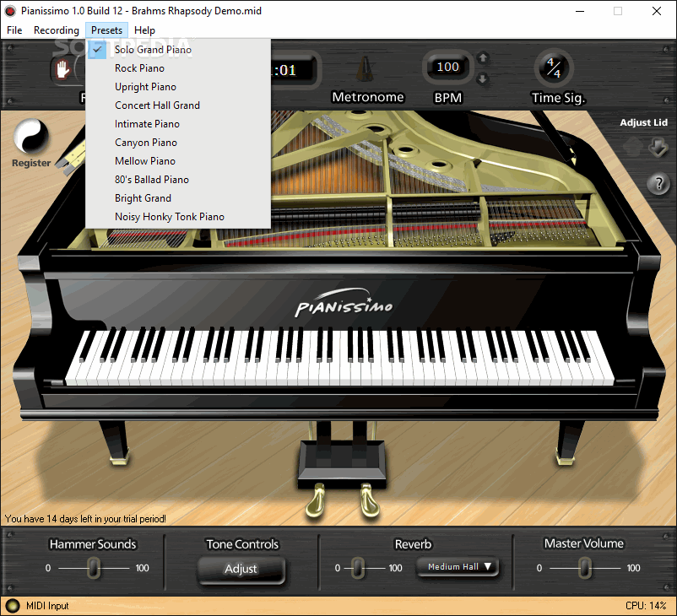Choose the Bright Grand preset
Screen dimensions: 677x616
click(x=178, y=198)
